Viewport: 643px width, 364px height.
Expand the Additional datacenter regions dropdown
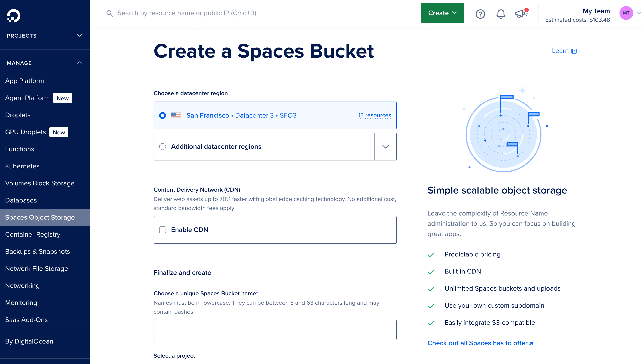click(x=385, y=147)
